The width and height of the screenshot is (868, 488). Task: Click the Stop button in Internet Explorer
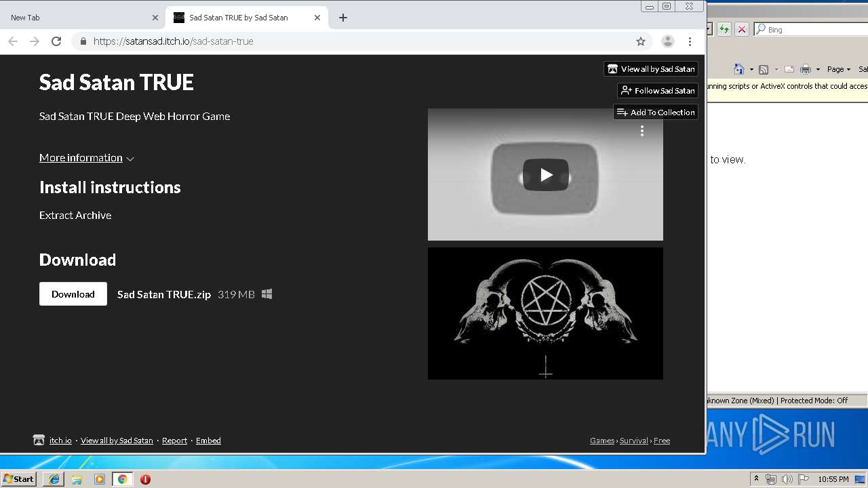[742, 29]
